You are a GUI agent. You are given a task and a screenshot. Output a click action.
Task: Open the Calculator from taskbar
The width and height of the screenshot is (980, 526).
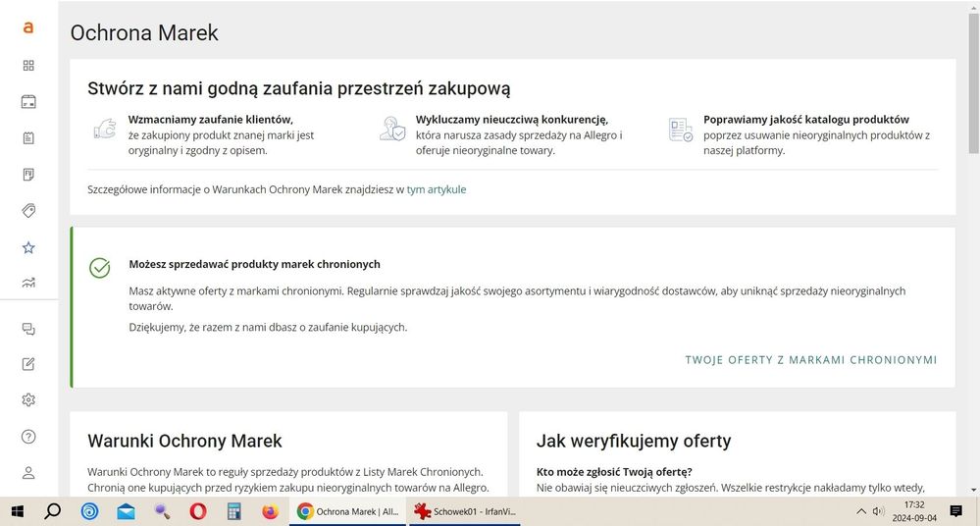pos(234,511)
